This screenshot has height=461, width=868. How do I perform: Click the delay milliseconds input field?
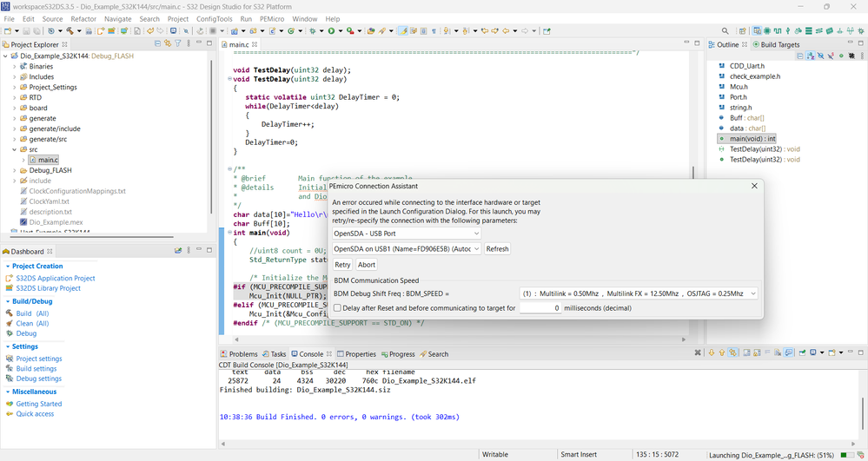[x=540, y=308]
